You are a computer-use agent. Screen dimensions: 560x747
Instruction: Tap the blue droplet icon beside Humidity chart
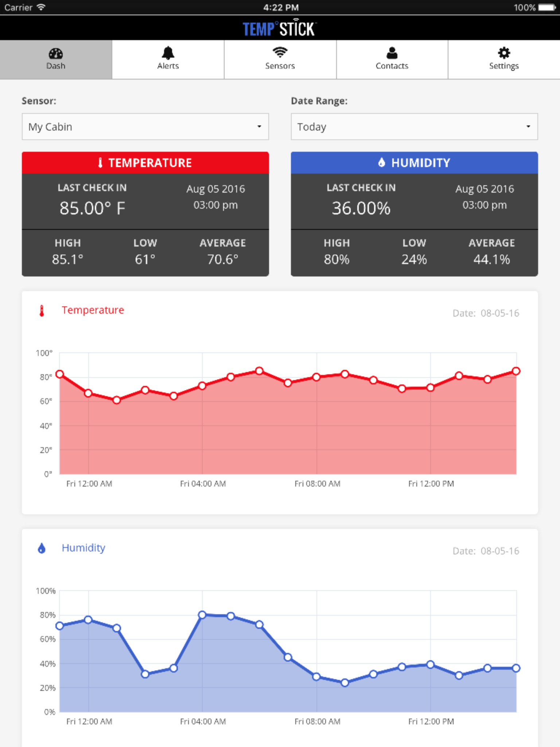[42, 548]
